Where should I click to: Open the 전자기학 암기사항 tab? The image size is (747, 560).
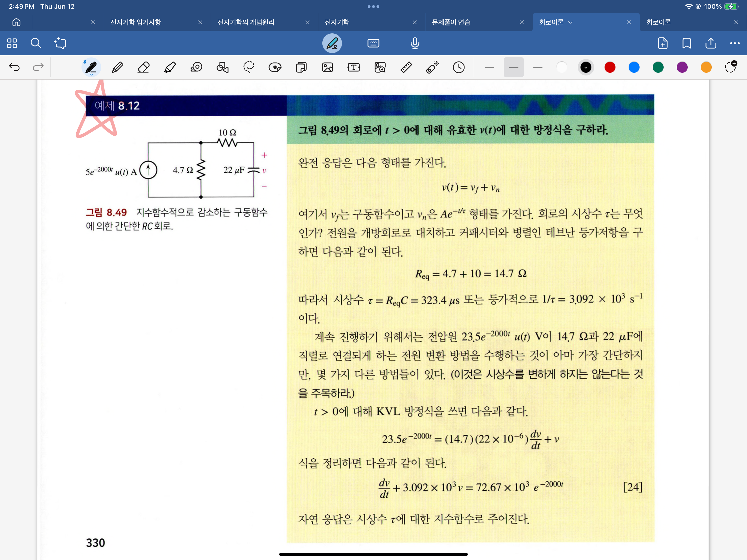pos(136,22)
